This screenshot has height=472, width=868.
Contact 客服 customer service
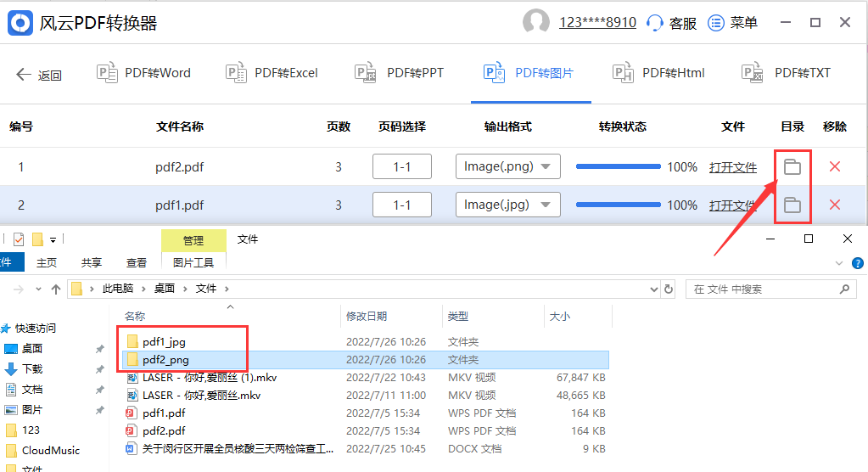click(671, 23)
